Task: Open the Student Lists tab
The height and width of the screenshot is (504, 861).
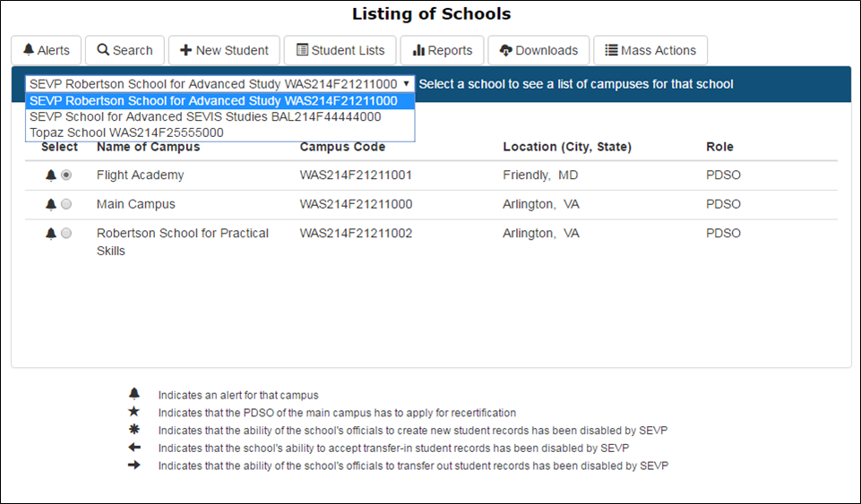Action: (340, 50)
